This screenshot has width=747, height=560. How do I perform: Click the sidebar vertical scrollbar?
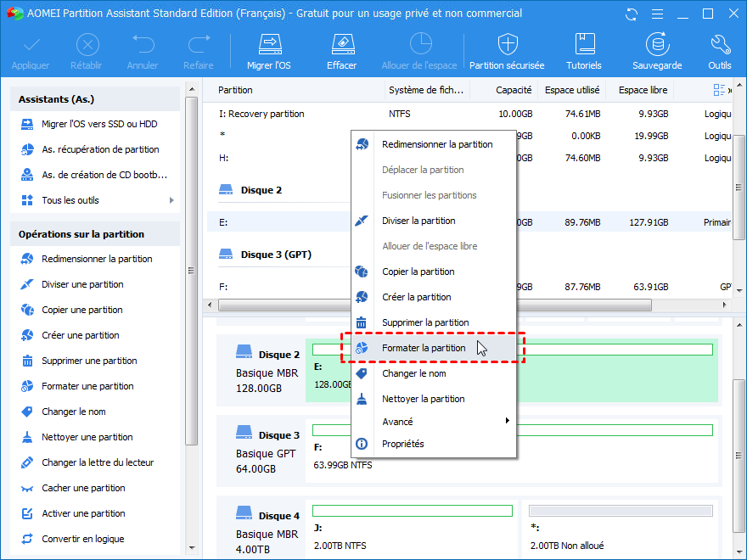[x=191, y=271]
